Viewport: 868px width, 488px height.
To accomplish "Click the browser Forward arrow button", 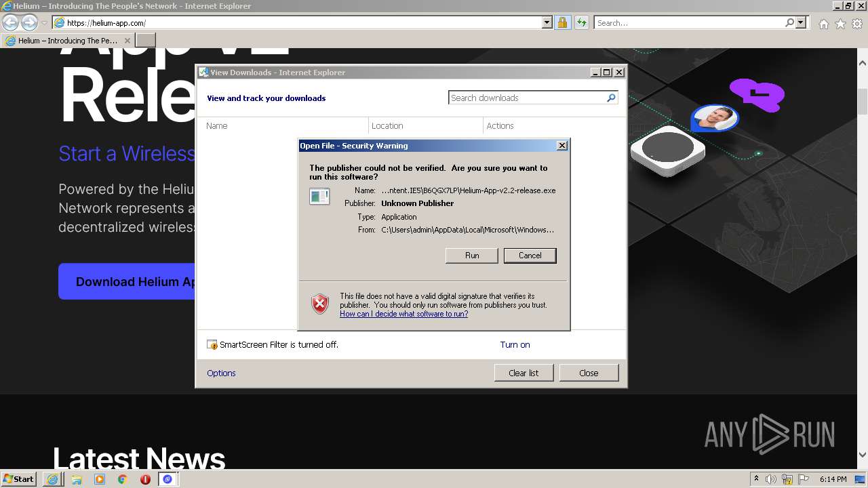I will 29,22.
